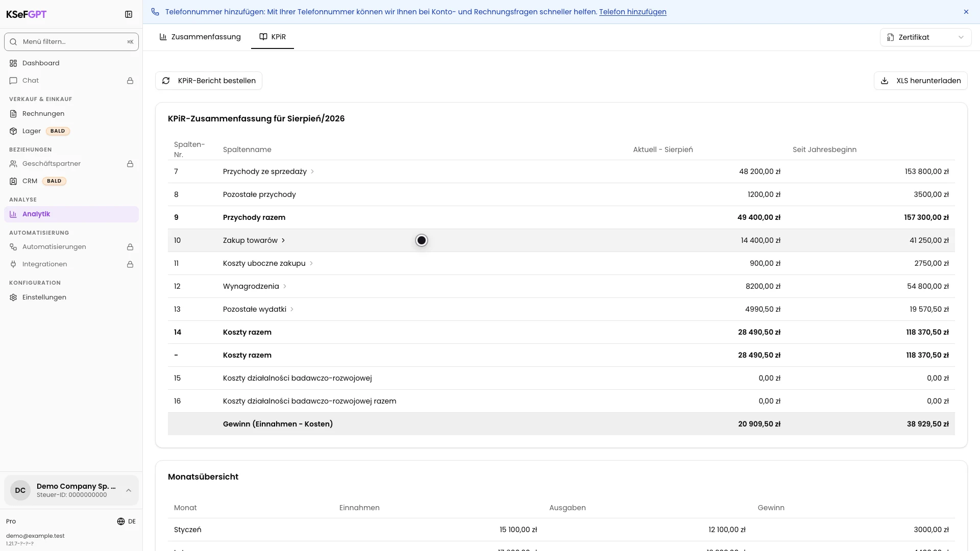This screenshot has height=551, width=980.
Task: Click the KSeFGPT logo
Action: pos(26,14)
